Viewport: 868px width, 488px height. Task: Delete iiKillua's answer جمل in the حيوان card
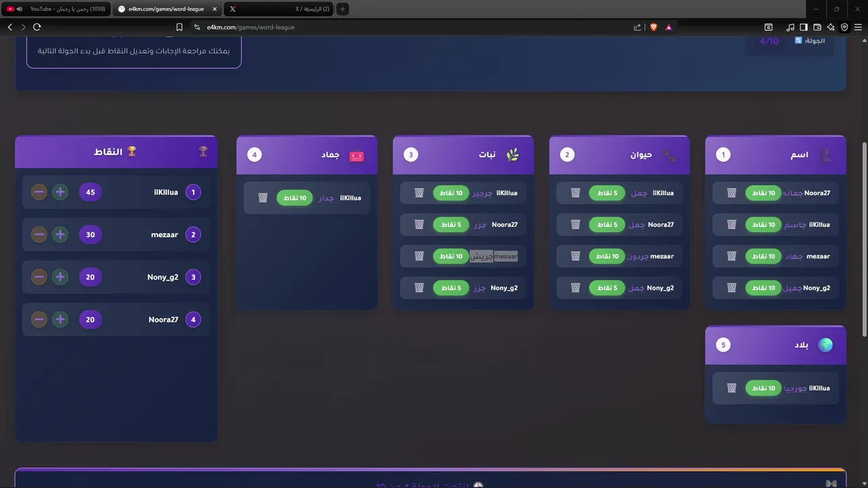(576, 193)
